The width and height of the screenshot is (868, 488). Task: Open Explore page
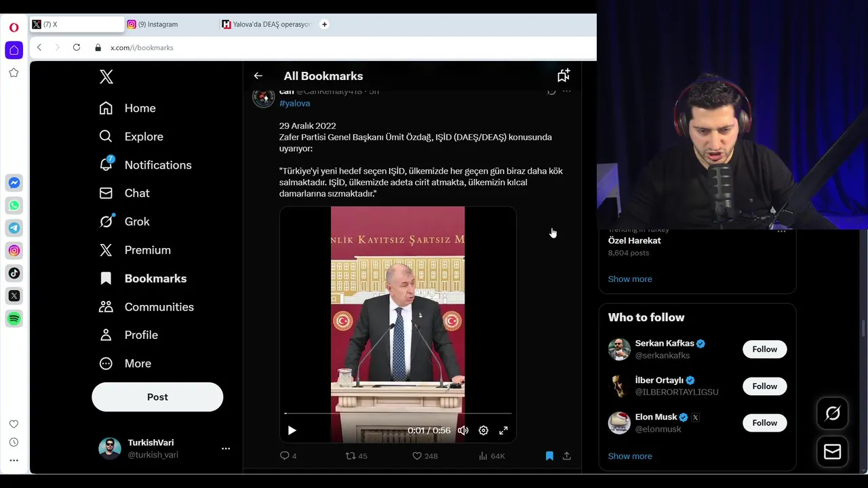tap(131, 137)
